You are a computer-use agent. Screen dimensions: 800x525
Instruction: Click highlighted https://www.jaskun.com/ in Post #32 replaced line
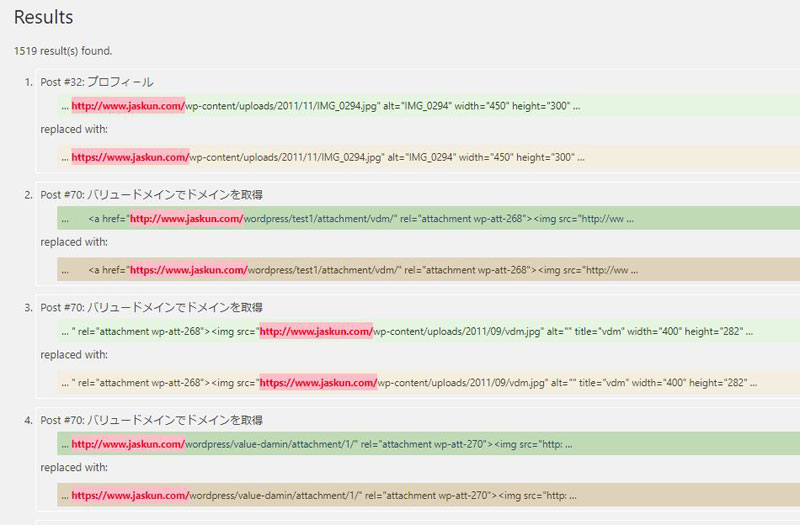(130, 158)
